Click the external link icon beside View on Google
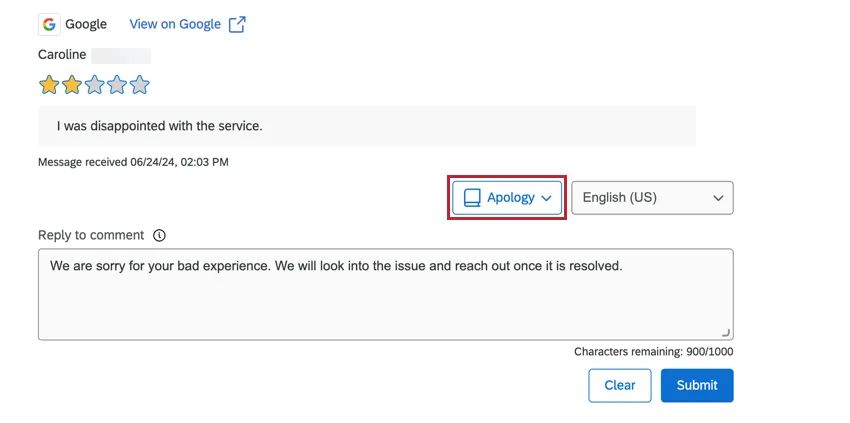 point(237,24)
